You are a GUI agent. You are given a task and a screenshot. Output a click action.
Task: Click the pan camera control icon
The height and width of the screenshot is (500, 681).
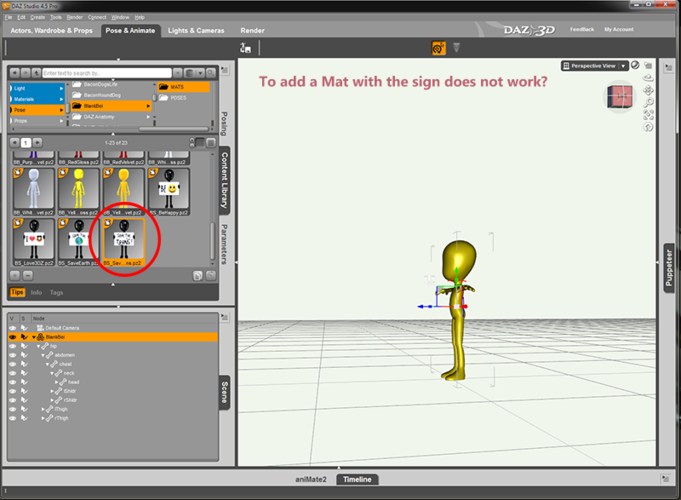[648, 90]
